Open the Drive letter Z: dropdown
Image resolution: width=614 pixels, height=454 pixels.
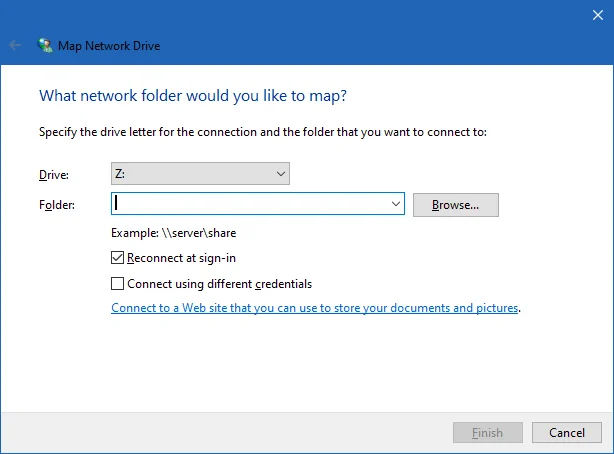click(x=200, y=174)
